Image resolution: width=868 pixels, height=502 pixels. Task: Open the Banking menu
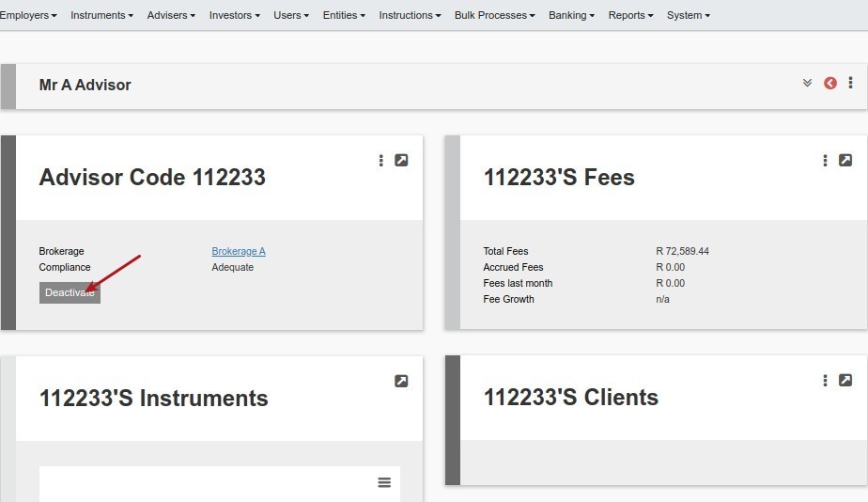point(571,16)
